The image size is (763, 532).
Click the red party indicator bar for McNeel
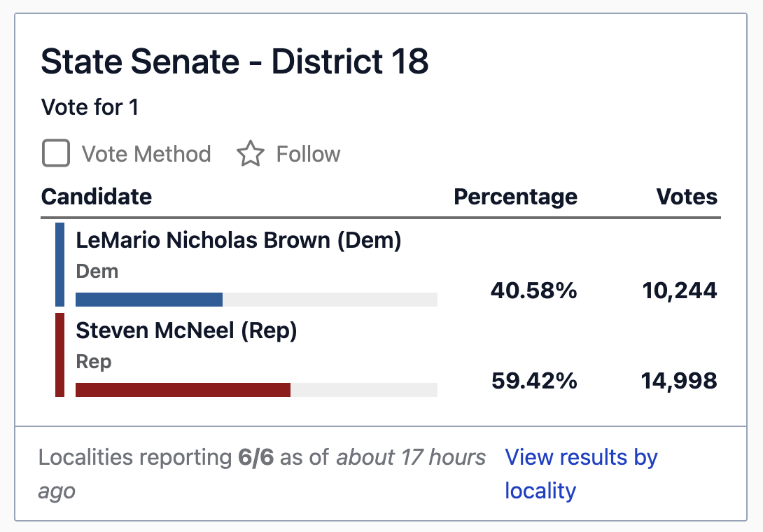coord(60,356)
